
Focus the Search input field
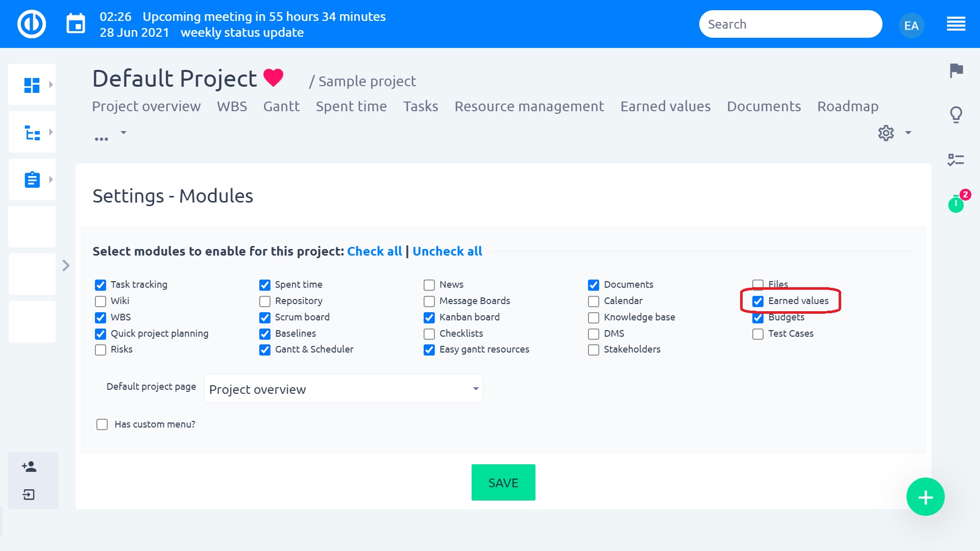791,24
